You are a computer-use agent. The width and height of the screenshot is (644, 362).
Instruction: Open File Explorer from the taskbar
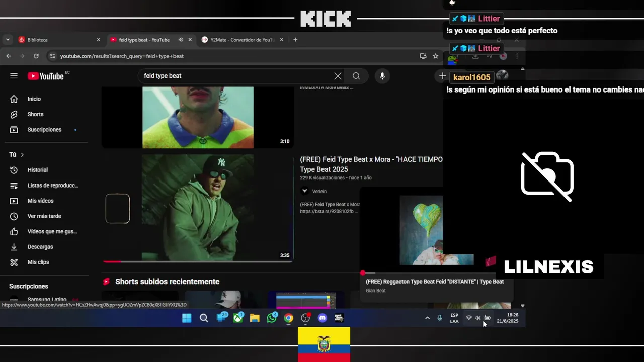[255, 318]
